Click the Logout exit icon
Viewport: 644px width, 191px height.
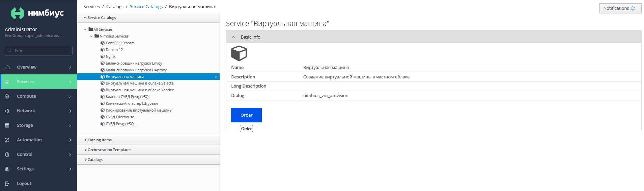pyautogui.click(x=7, y=184)
